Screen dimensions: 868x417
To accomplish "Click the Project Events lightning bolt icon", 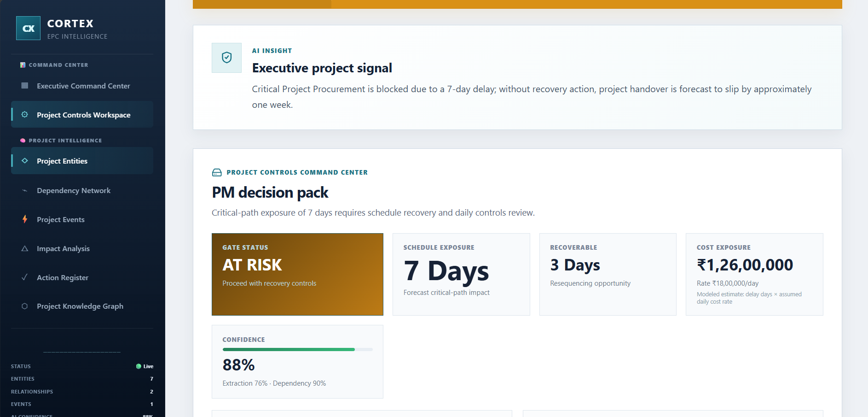I will click(25, 219).
